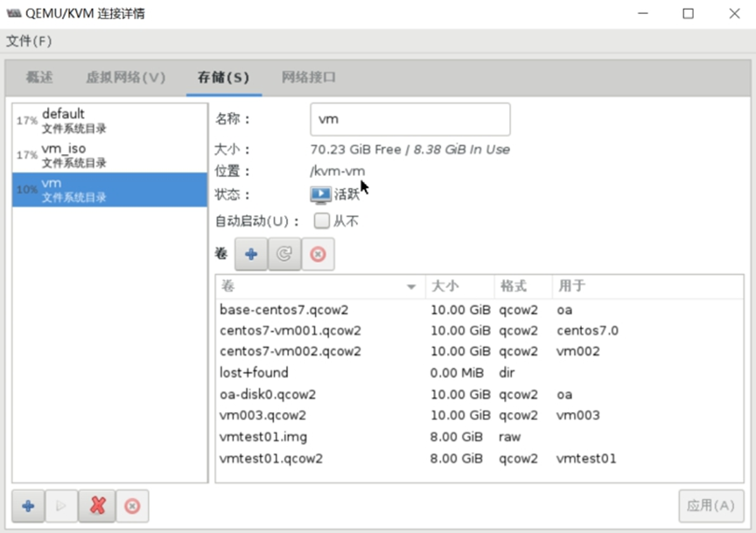The width and height of the screenshot is (756, 533).
Task: Click the delete volume icon
Action: [x=318, y=254]
